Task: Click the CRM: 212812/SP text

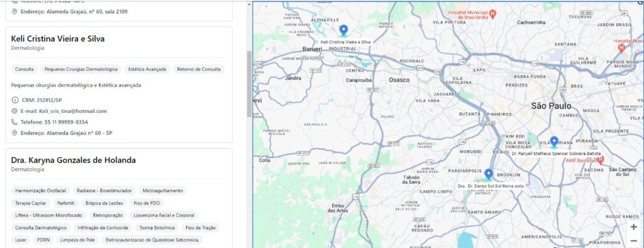Action: (42, 100)
